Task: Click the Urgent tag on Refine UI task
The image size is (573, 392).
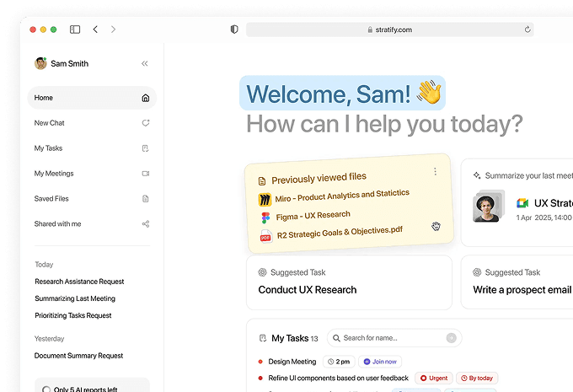Action: [434, 379]
